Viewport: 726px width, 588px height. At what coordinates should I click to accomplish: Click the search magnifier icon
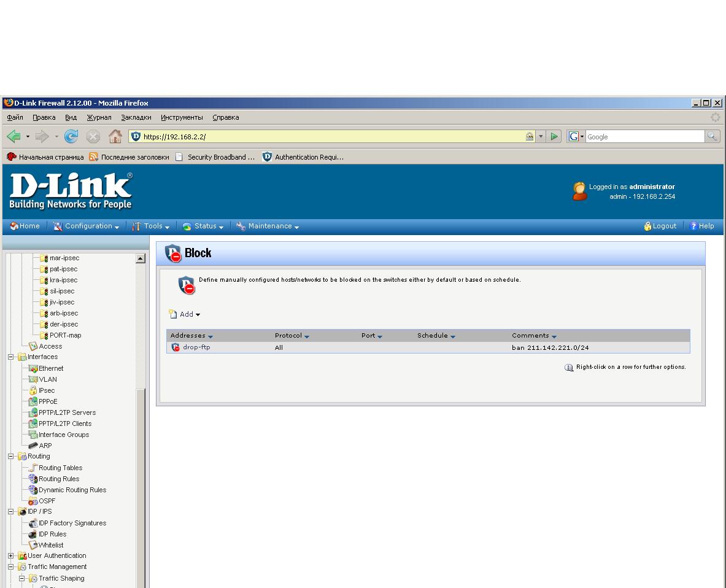click(x=712, y=137)
